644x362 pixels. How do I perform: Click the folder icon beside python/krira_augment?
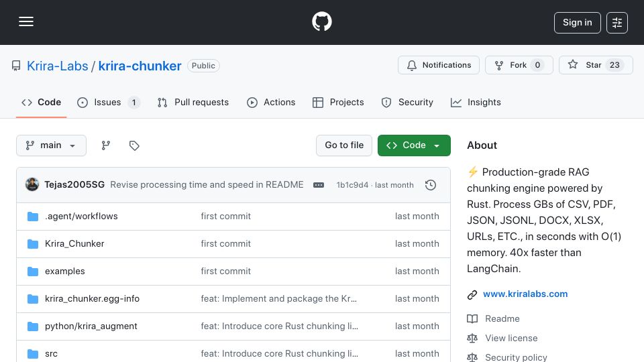(33, 326)
